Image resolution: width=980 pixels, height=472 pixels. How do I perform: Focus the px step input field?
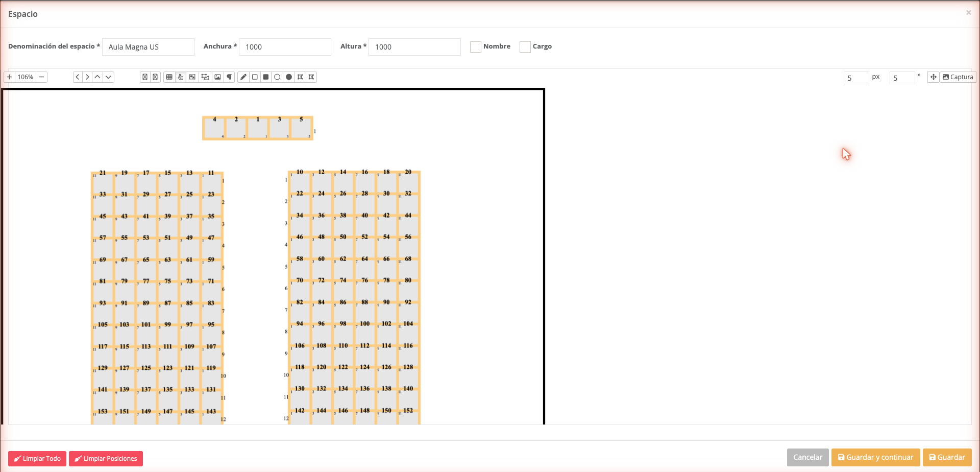point(856,78)
